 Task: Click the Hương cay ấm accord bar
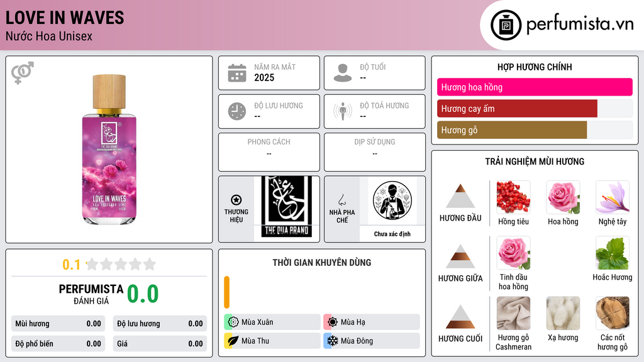pyautogui.click(x=517, y=109)
